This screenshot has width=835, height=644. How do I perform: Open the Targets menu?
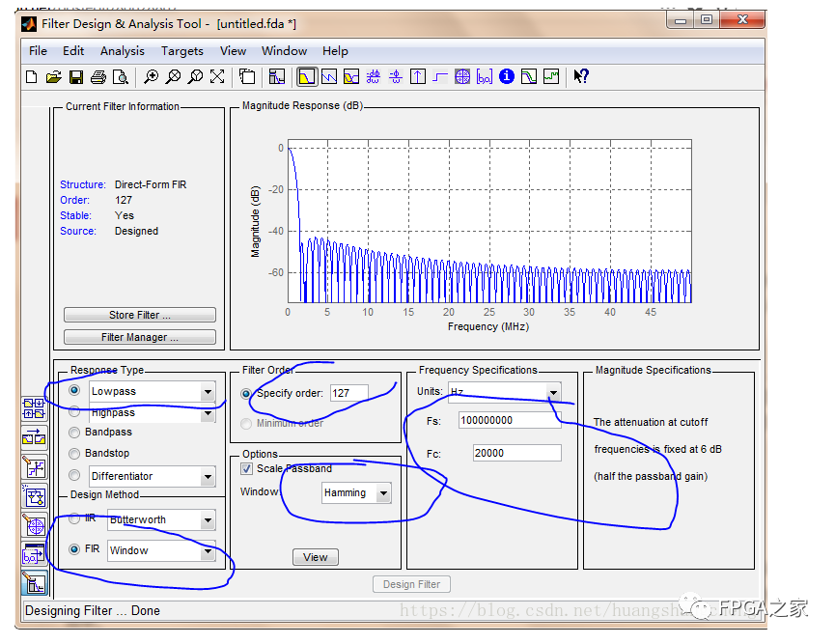(x=181, y=51)
